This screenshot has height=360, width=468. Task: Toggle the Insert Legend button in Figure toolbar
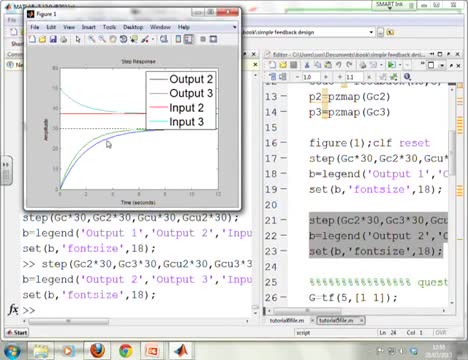188,39
